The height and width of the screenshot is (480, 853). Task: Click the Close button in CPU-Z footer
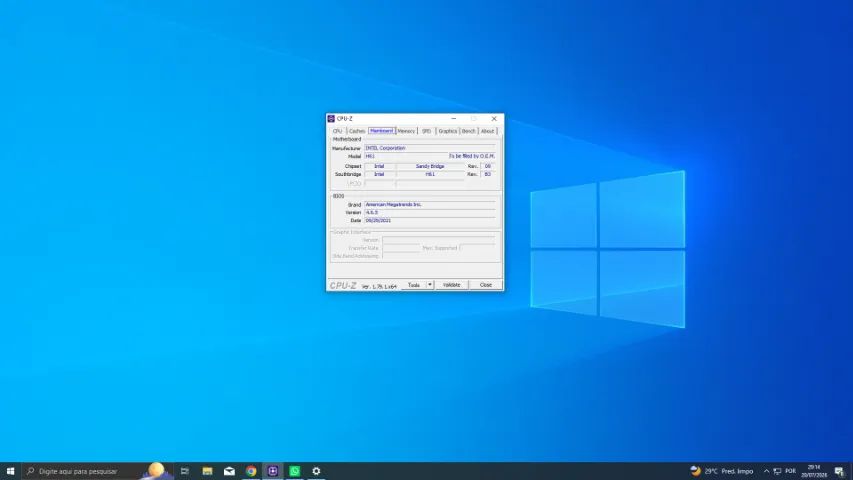coord(486,285)
